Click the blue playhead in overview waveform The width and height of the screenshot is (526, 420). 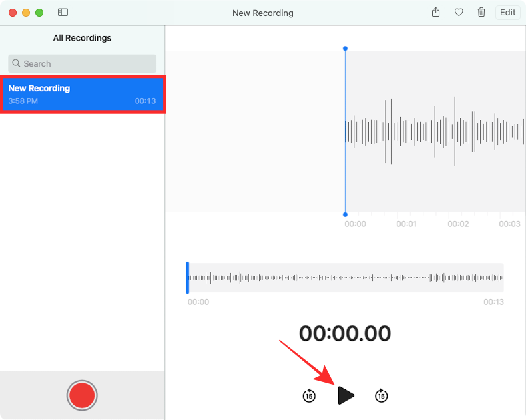[187, 278]
